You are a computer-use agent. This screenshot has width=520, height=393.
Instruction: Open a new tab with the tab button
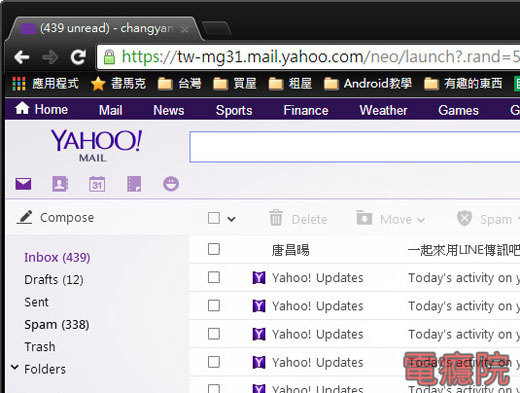click(x=217, y=29)
